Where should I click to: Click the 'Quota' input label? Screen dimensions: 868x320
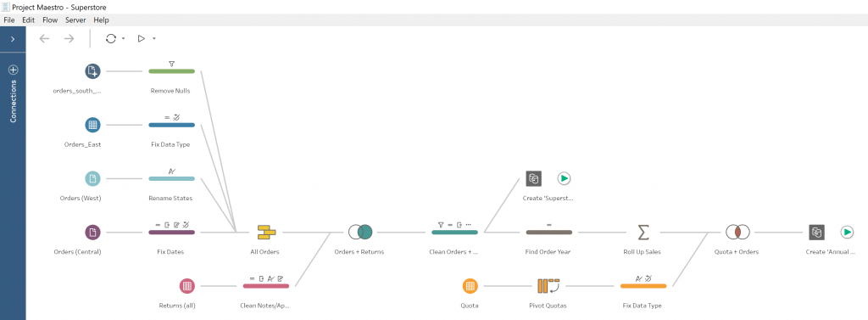pyautogui.click(x=470, y=306)
